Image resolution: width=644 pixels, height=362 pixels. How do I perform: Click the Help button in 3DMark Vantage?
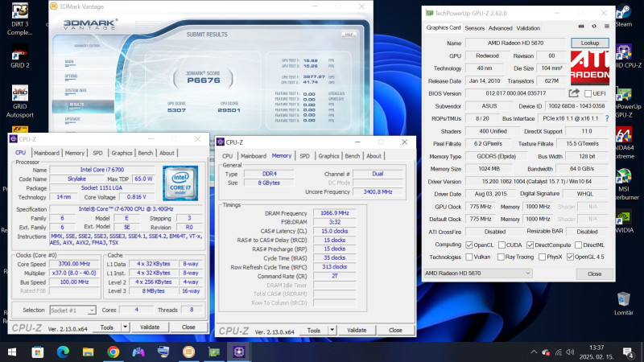click(349, 35)
